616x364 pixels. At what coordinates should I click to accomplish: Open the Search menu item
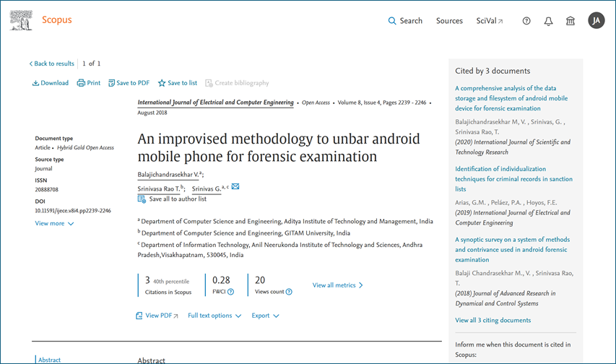coord(405,21)
